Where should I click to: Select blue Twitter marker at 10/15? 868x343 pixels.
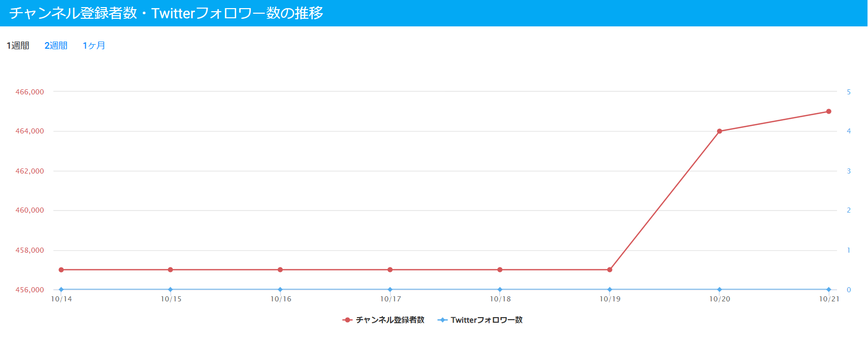click(x=171, y=290)
